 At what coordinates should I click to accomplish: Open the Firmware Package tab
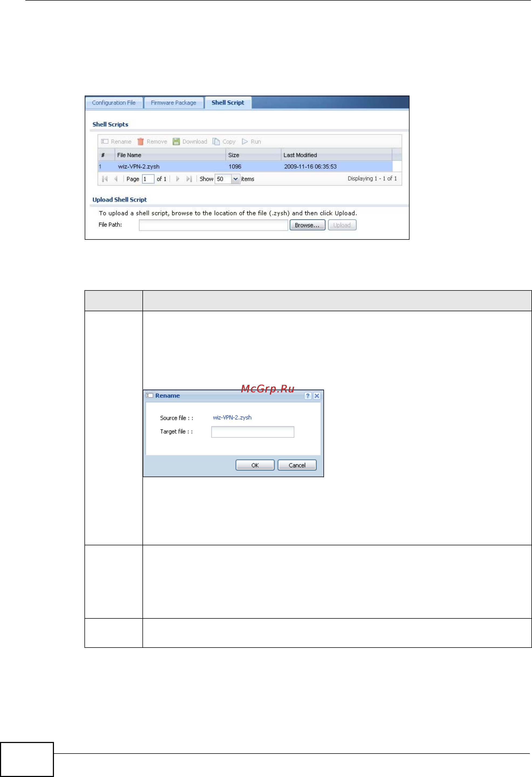coord(173,103)
